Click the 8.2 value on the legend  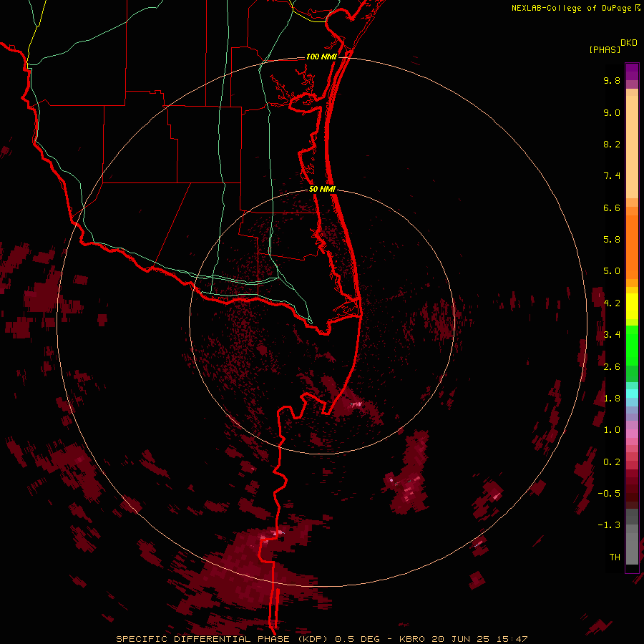(612, 144)
